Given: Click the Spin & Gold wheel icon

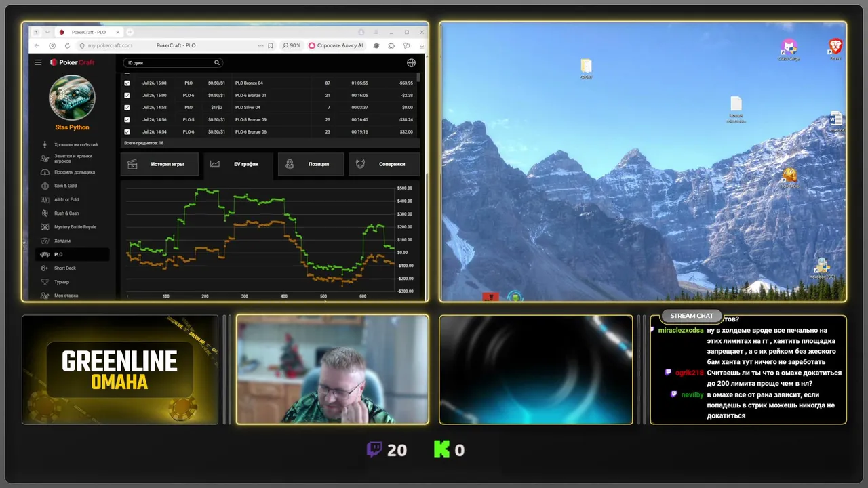Looking at the screenshot, I should point(45,186).
